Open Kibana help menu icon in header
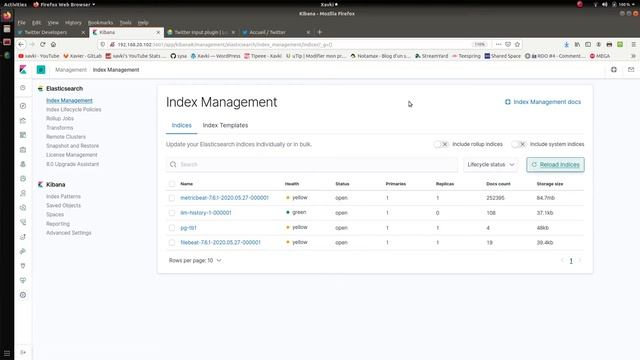 613,70
